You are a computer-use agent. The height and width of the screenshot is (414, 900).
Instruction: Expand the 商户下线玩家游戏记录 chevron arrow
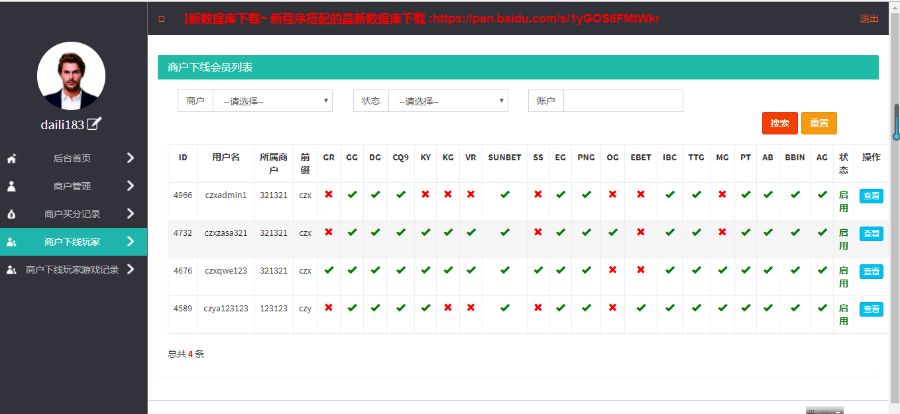(x=130, y=269)
